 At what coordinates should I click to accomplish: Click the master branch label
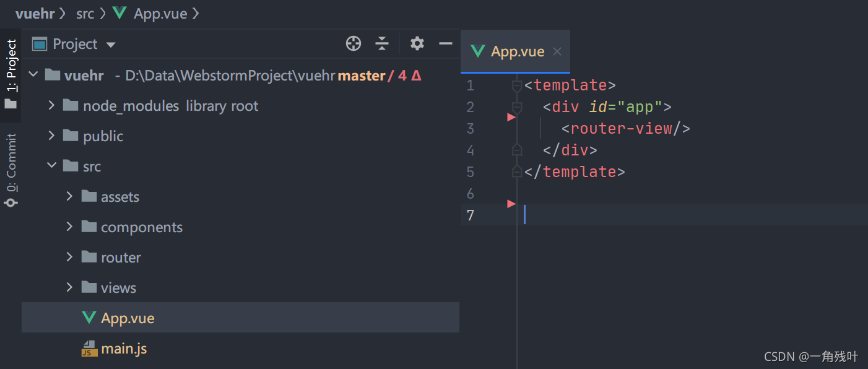[362, 76]
